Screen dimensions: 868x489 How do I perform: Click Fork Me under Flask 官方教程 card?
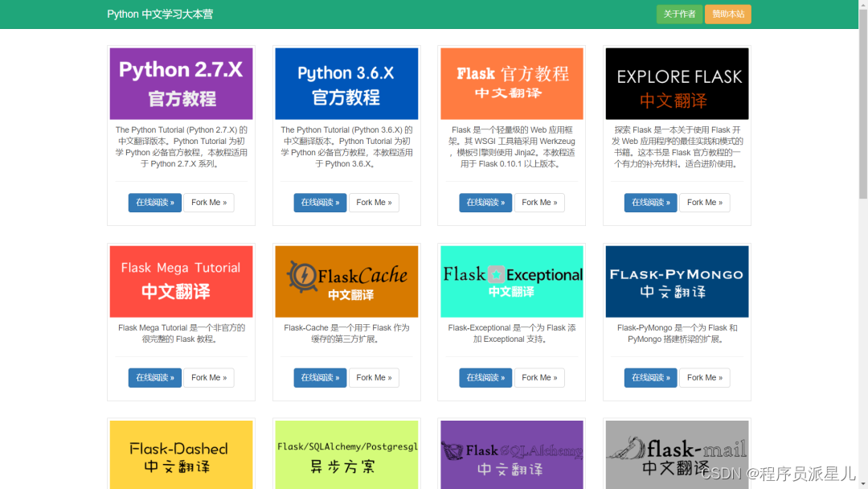(539, 203)
